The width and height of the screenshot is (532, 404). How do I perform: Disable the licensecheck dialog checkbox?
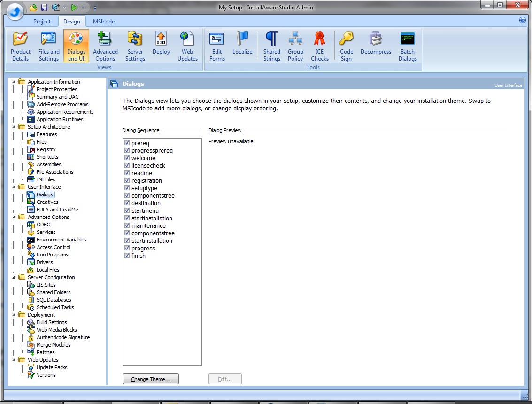click(127, 165)
